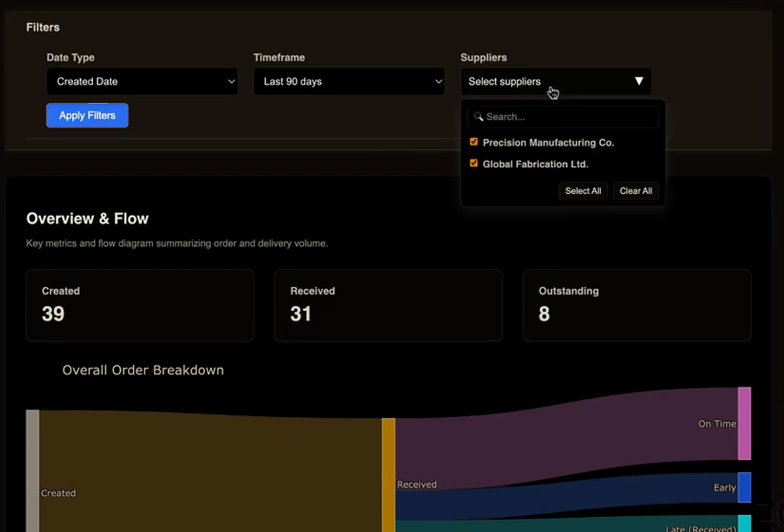The width and height of the screenshot is (784, 532).
Task: Click the Select All button
Action: point(583,191)
